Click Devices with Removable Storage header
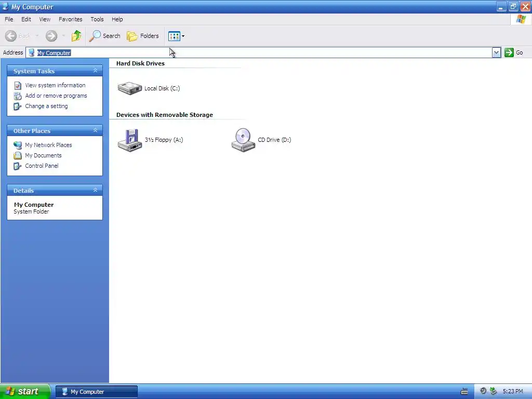532x399 pixels. coord(165,115)
